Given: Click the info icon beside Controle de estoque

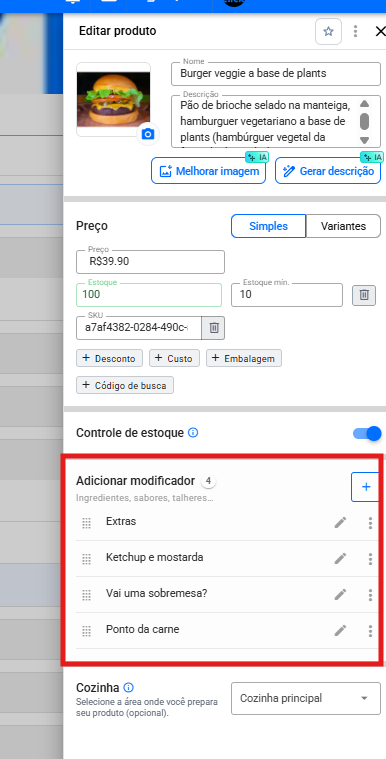Looking at the screenshot, I should pyautogui.click(x=193, y=433).
